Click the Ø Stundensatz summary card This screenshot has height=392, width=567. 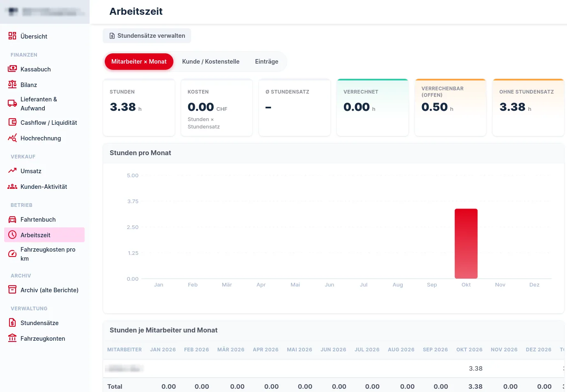(x=295, y=107)
